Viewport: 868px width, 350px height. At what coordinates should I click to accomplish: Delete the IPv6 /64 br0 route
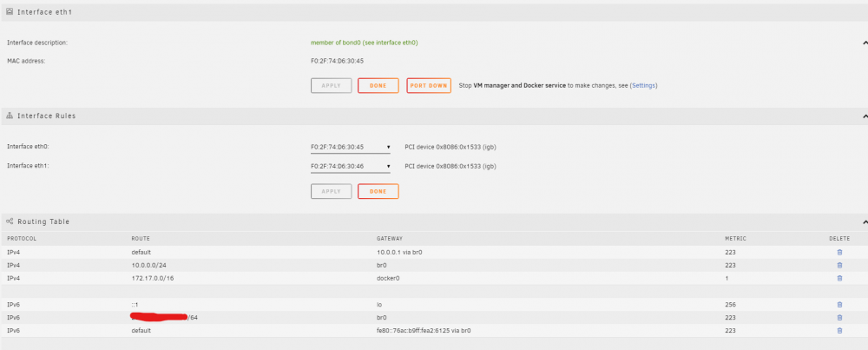(839, 317)
